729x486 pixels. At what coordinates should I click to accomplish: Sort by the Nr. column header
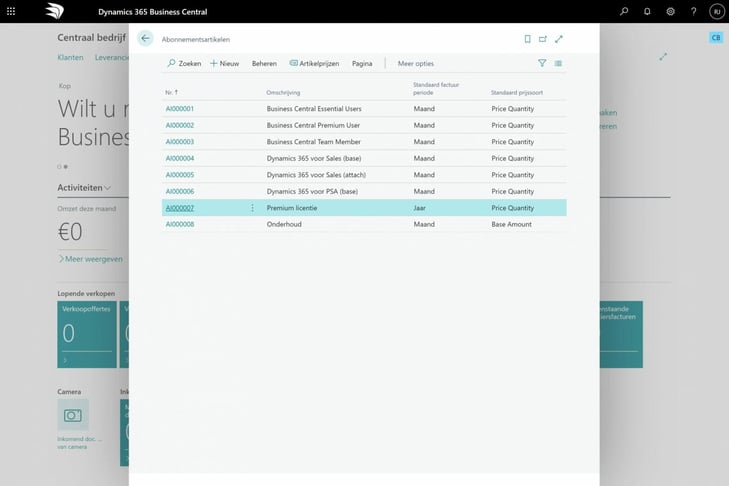171,93
